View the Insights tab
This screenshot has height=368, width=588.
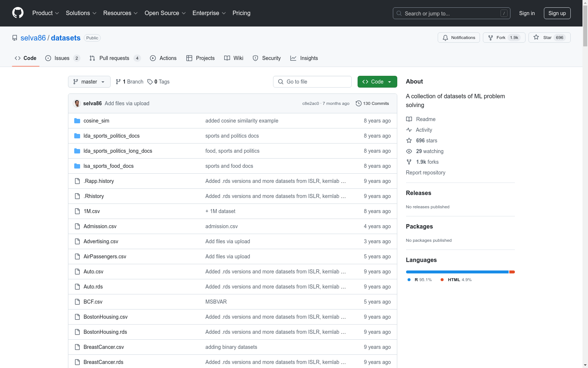coord(304,58)
